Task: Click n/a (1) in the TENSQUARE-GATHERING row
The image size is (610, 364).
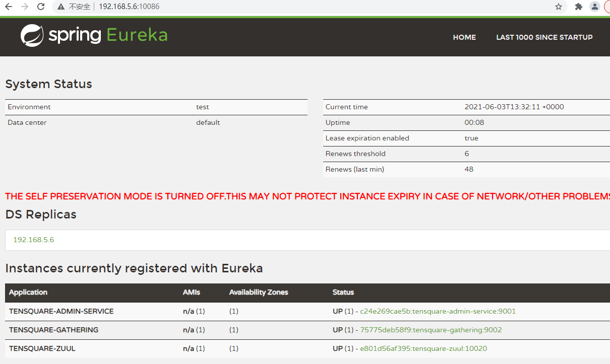Action: click(x=194, y=330)
